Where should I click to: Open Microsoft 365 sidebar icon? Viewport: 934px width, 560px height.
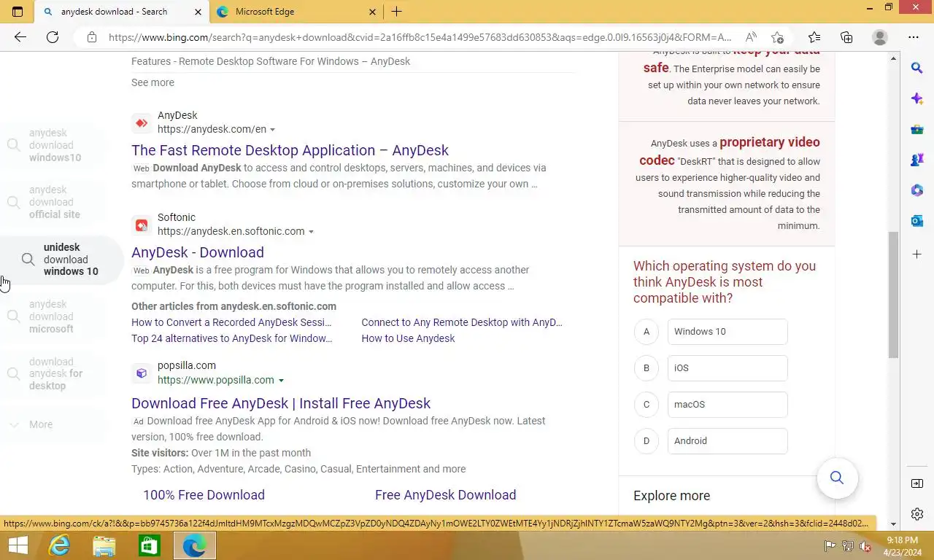point(917,190)
